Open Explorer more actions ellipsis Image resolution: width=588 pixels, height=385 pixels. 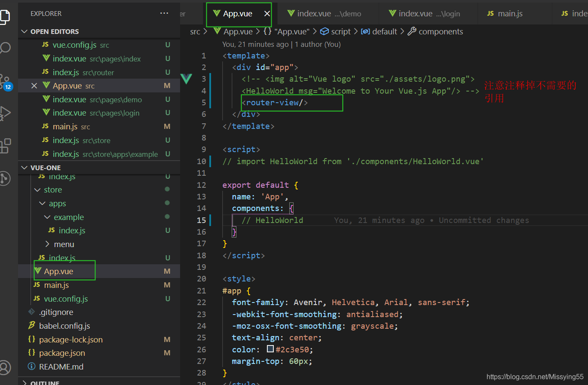click(164, 13)
